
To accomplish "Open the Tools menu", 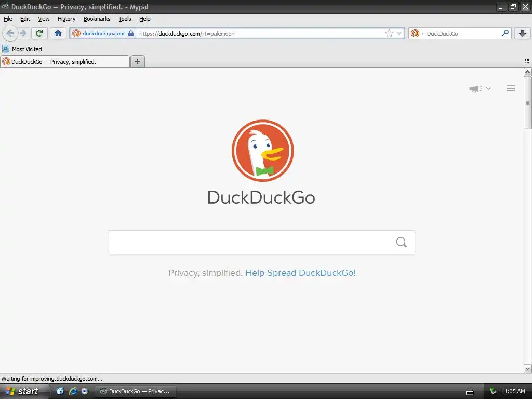I will click(x=125, y=19).
